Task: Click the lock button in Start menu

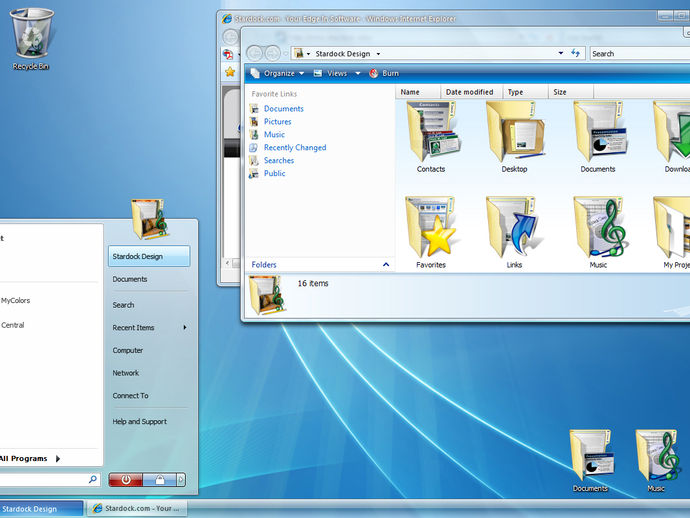Action: tap(160, 480)
